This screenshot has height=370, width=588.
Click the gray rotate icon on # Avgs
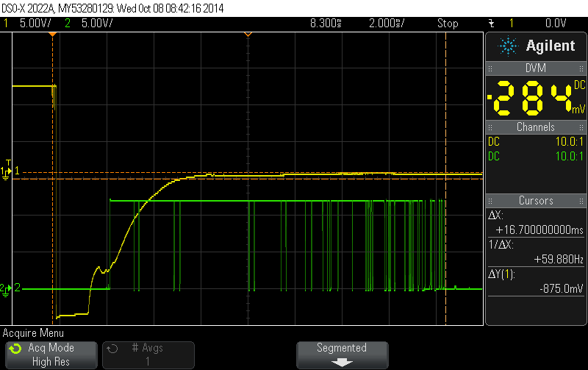112,349
